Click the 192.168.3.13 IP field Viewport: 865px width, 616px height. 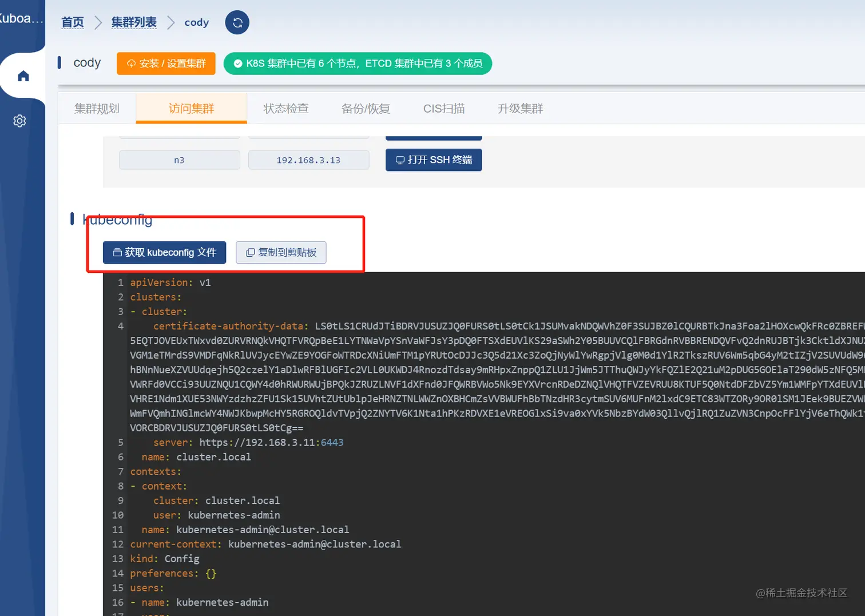coord(309,160)
